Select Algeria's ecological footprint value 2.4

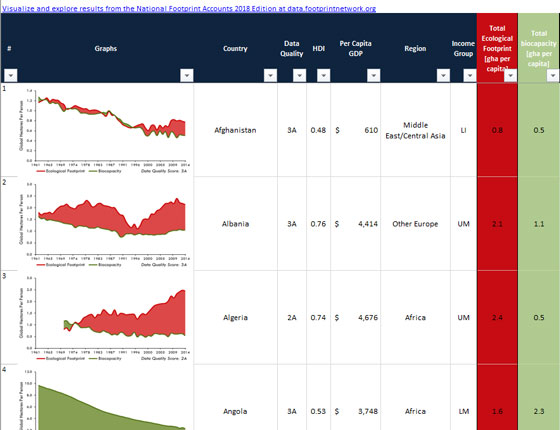[x=497, y=318]
